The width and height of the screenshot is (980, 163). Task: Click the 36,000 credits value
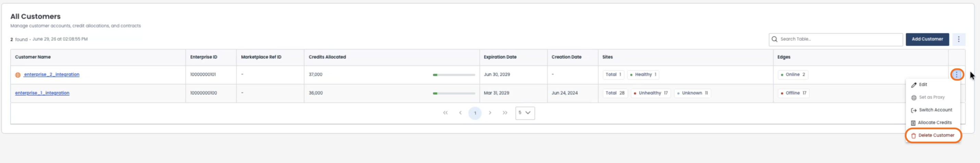click(x=316, y=93)
